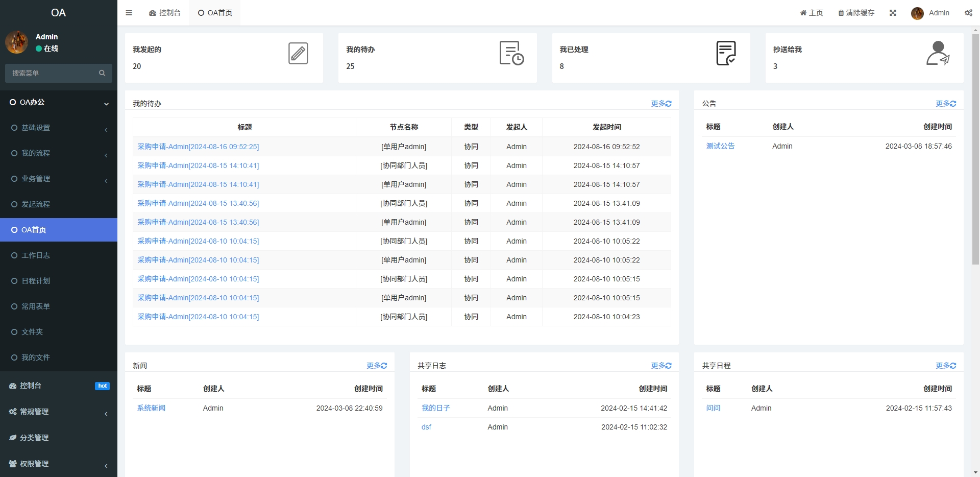The height and width of the screenshot is (477, 980).
Task: Click the fullscreen expand icon
Action: coord(893,13)
